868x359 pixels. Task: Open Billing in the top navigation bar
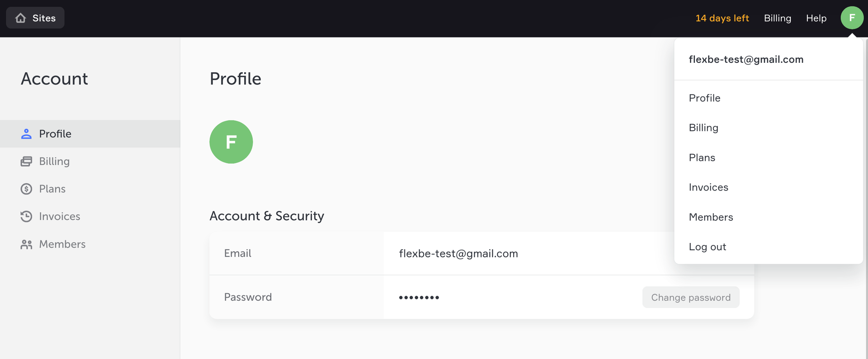pos(777,18)
